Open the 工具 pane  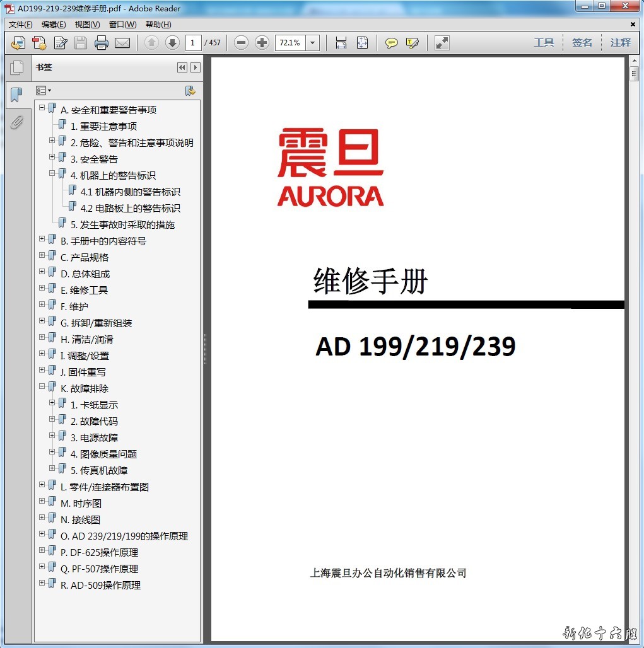pos(544,43)
